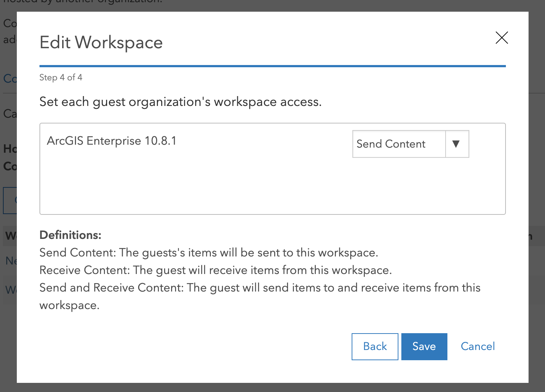Save the workspace settings
Image resolution: width=545 pixels, height=392 pixels.
424,346
